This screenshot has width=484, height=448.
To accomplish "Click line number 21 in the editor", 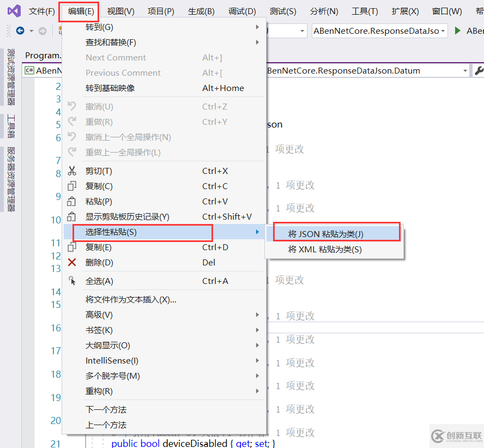I will click(x=56, y=444).
